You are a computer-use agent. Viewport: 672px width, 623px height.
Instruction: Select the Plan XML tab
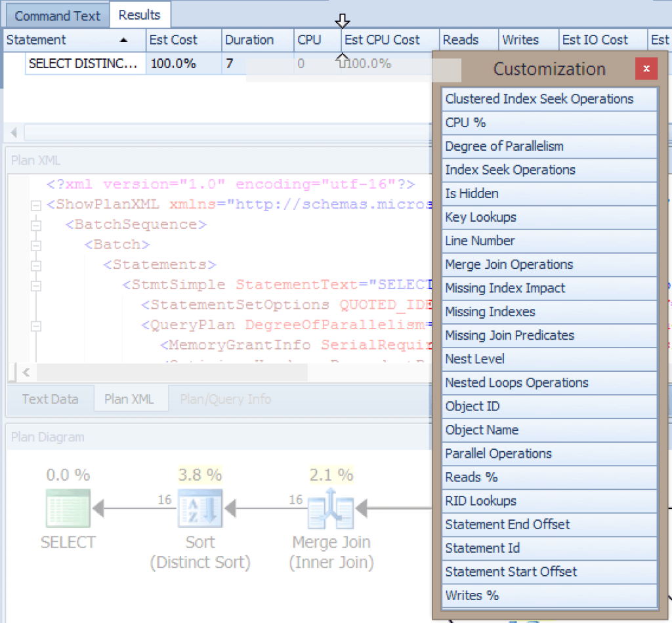click(x=131, y=399)
